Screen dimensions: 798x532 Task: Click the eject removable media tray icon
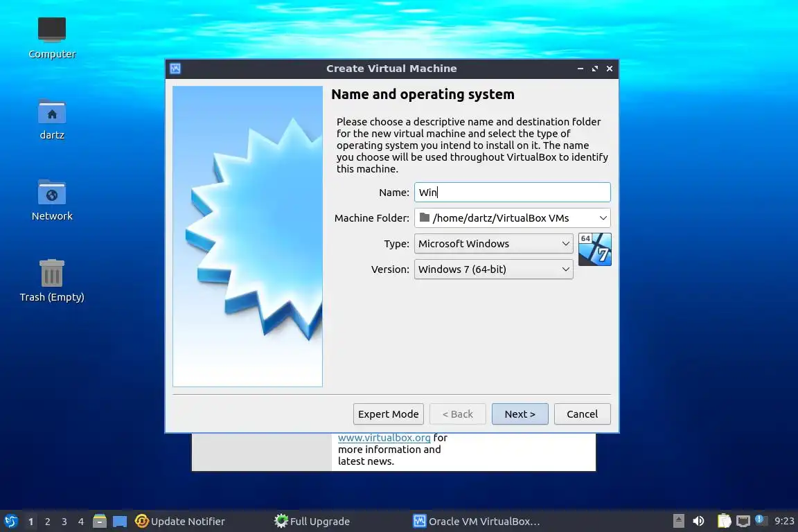(x=678, y=521)
